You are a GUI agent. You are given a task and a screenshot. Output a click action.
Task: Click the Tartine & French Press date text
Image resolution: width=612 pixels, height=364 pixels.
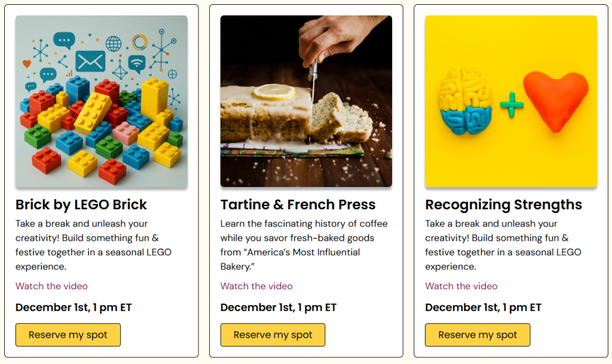278,307
